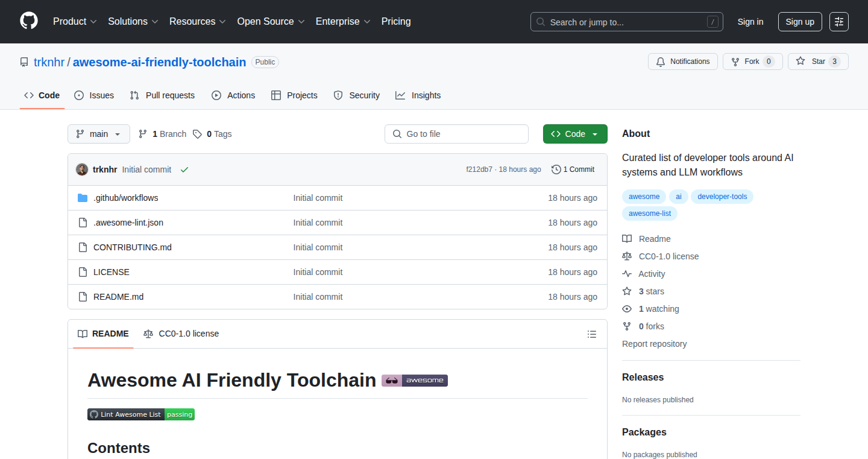Switch to the Actions tab
Image resolution: width=868 pixels, height=459 pixels.
pyautogui.click(x=233, y=95)
